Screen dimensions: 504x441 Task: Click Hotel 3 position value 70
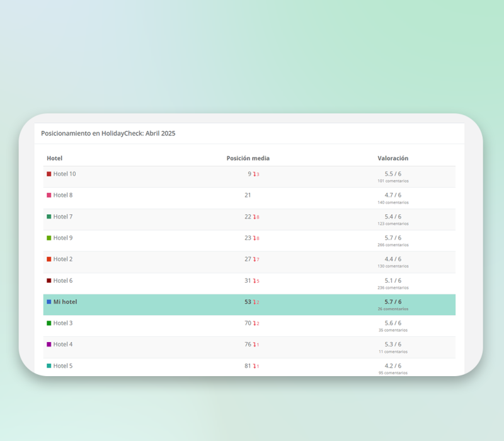(248, 323)
